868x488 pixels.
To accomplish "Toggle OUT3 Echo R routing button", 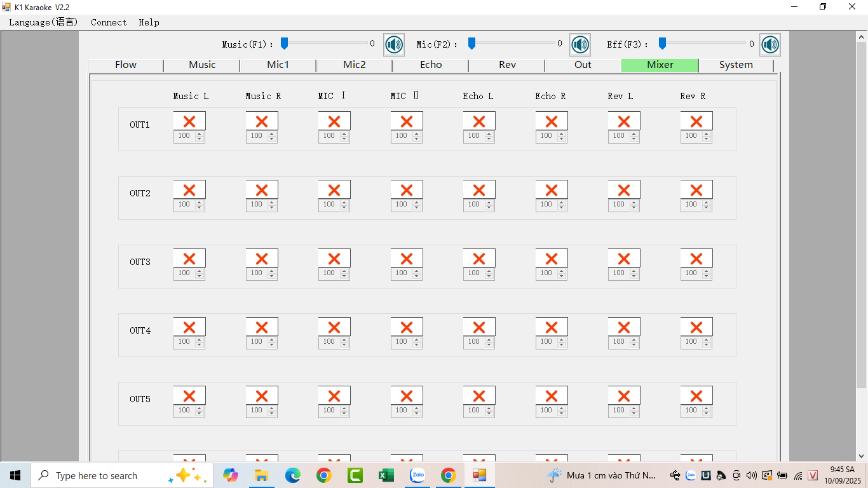I will tap(552, 259).
